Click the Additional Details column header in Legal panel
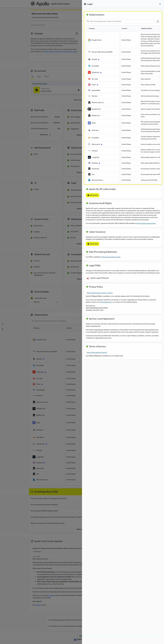164x644 pixels. point(146,29)
